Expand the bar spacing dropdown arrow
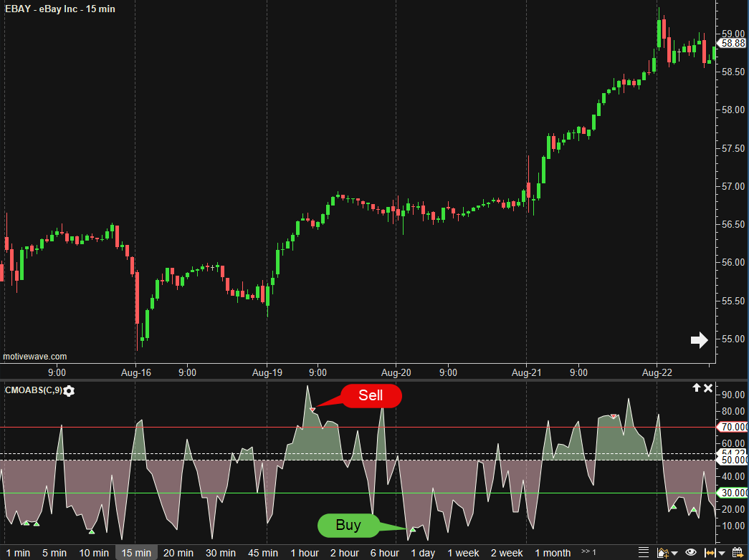The image size is (749, 560). [722, 553]
